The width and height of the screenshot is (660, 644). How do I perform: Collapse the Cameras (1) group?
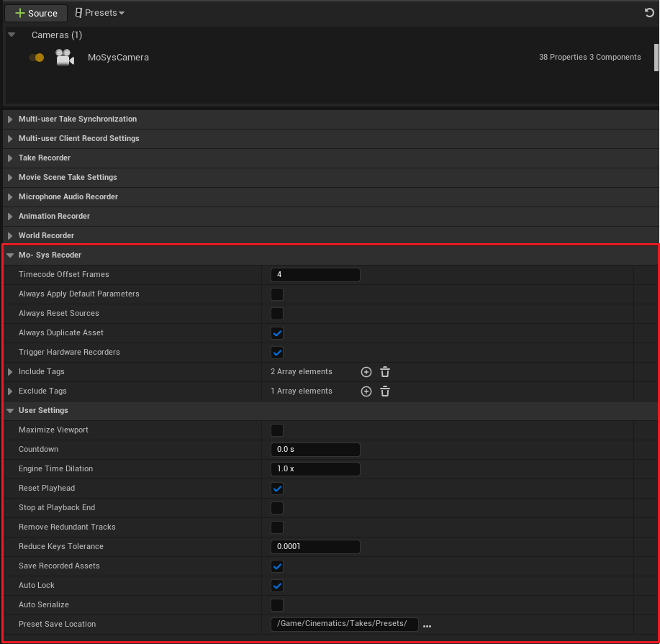tap(12, 35)
